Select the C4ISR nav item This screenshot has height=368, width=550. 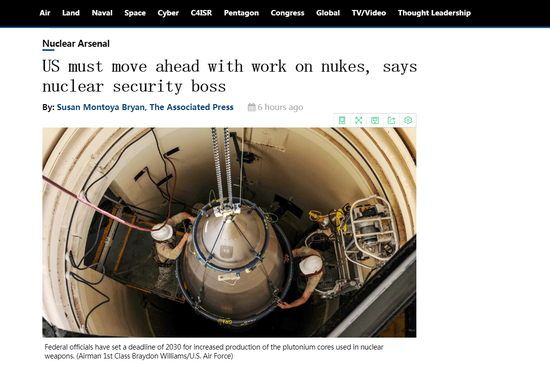tap(201, 13)
